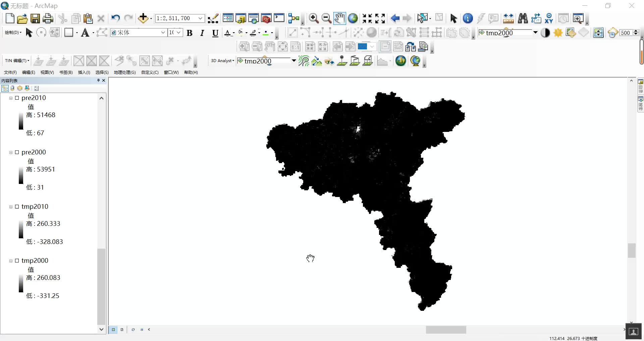Open ArcGlobe from the 3D Analyst toolbar
Image resolution: width=644 pixels, height=341 pixels.
pyautogui.click(x=415, y=61)
